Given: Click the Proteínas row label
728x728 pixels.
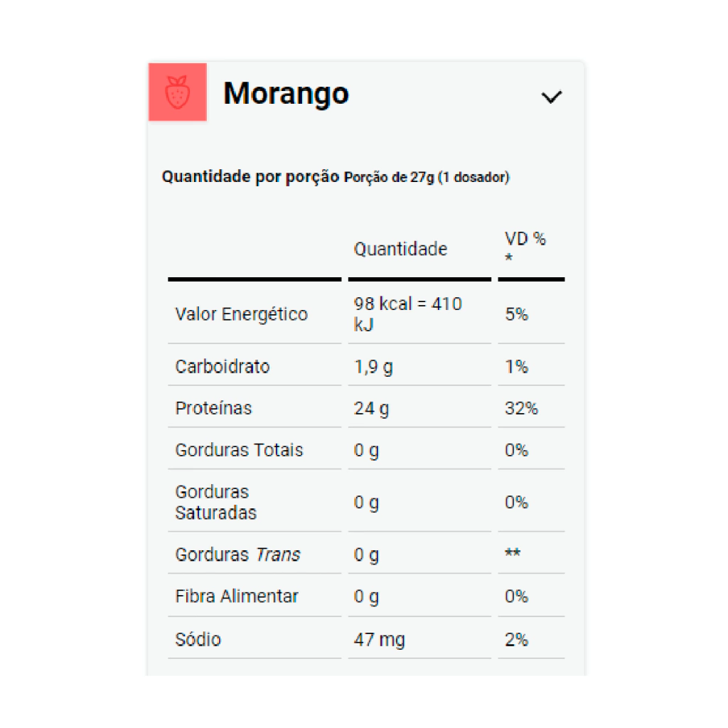Looking at the screenshot, I should tap(213, 408).
